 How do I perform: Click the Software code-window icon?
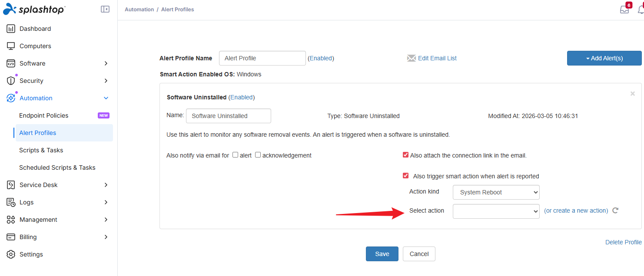pos(11,63)
